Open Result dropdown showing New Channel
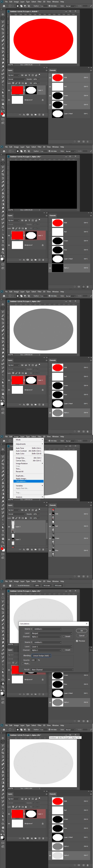Viewport: 93px width, 868px height. click(x=52, y=669)
